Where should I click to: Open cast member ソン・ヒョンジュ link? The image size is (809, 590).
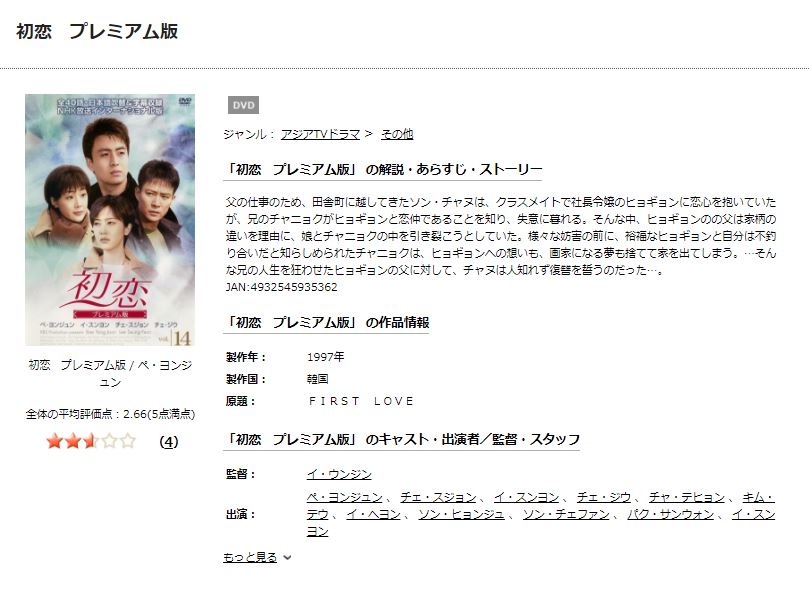point(461,514)
